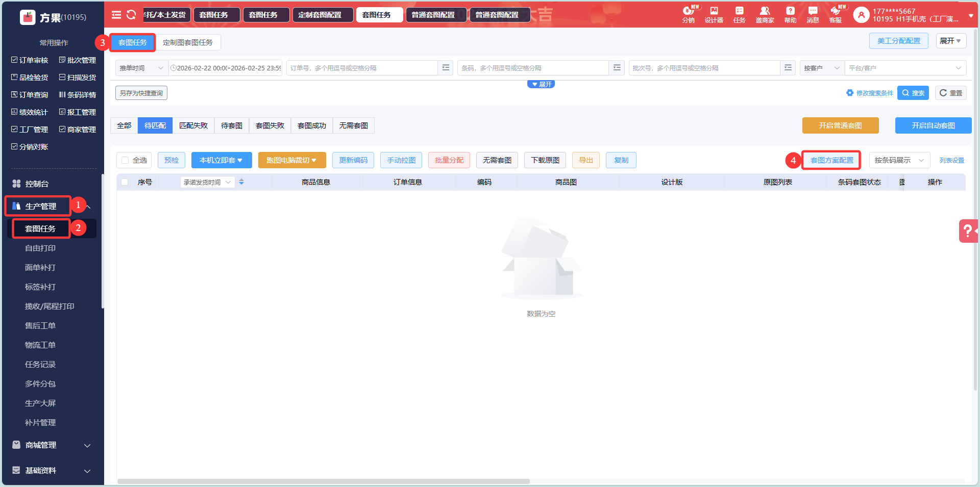Open the batch number list icon
Image resolution: width=980 pixels, height=487 pixels.
[788, 68]
